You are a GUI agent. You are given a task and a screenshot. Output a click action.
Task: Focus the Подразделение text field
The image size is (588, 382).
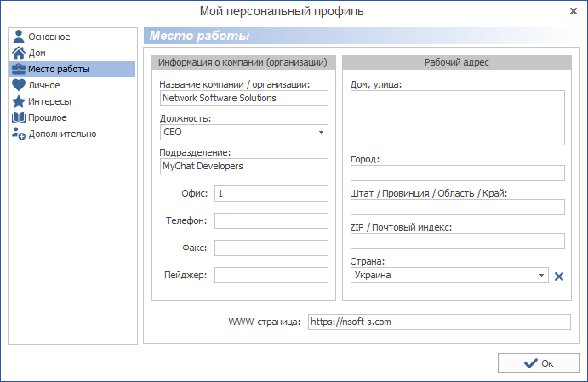pos(243,166)
